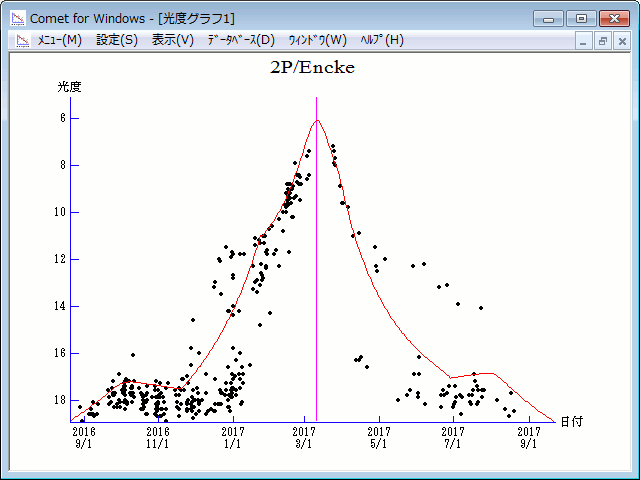This screenshot has height=480, width=640.
Task: Minimize the inner 光度グラフ1 document window
Action: pos(583,41)
